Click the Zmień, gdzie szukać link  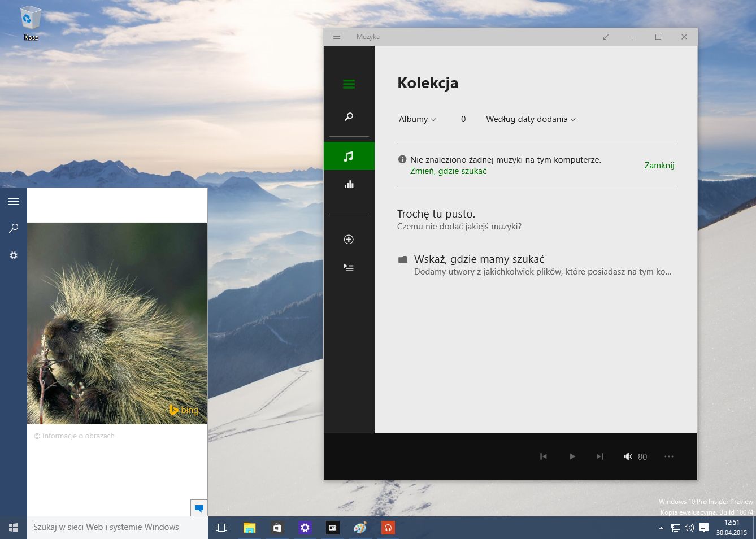click(x=448, y=171)
